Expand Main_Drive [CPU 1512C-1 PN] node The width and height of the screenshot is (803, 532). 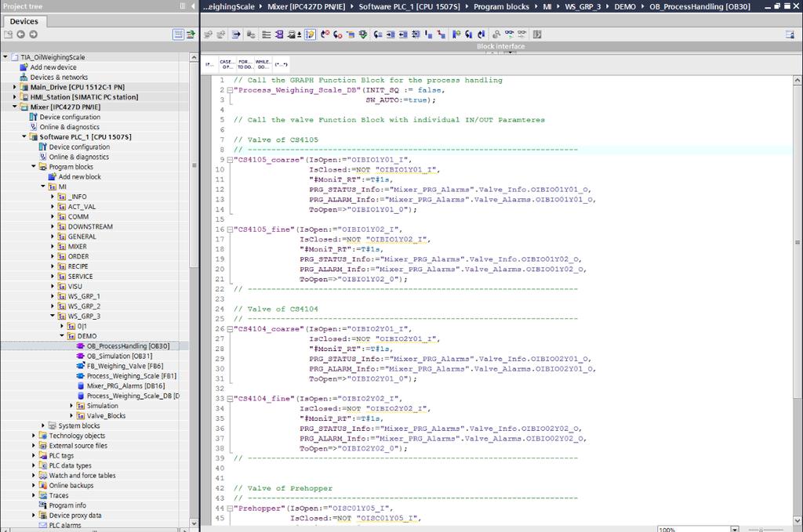click(15, 87)
